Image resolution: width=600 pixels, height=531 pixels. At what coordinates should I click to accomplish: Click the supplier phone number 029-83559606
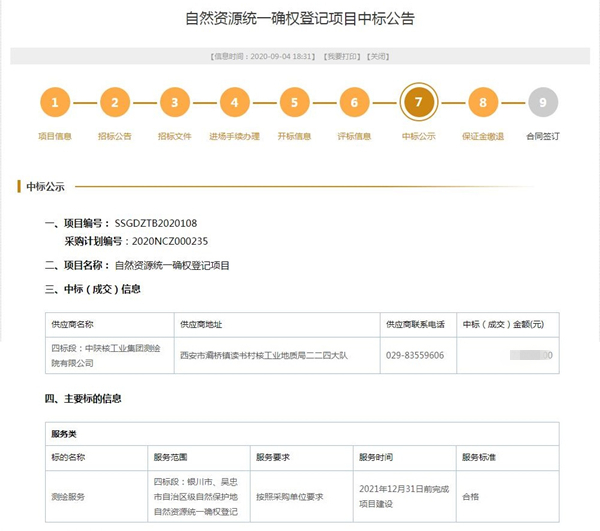[x=414, y=355]
